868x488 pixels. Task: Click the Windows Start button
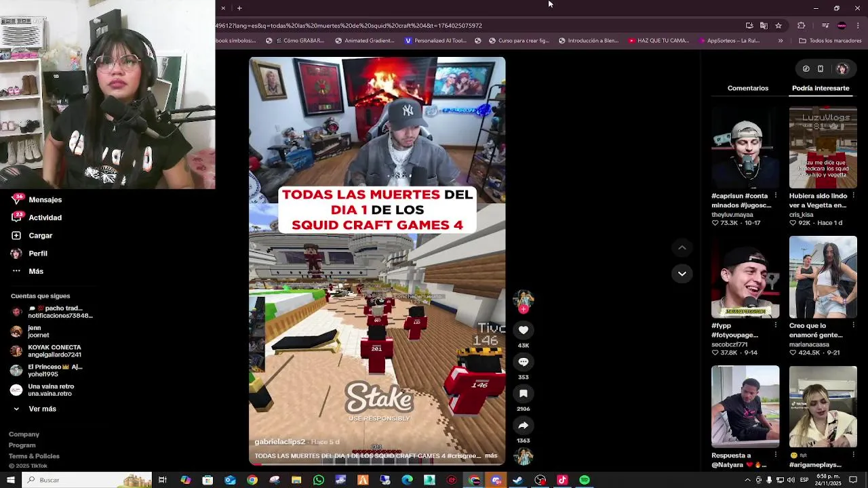[10, 480]
